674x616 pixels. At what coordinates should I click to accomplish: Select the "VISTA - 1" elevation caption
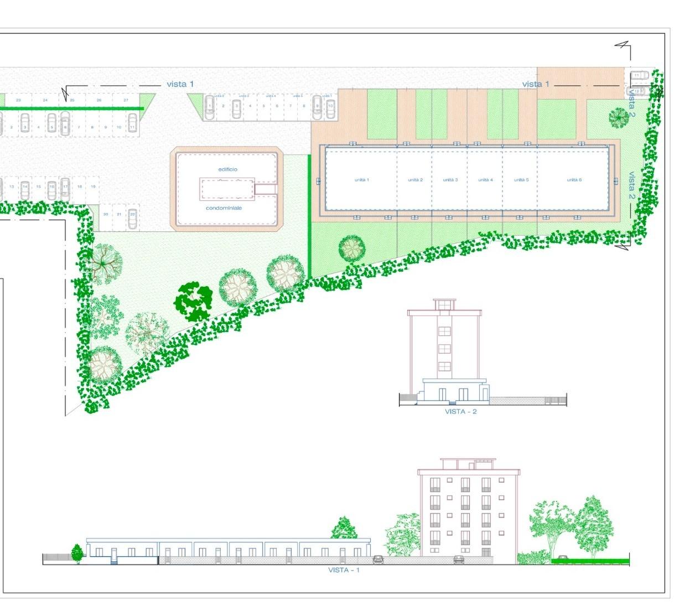pyautogui.click(x=344, y=570)
